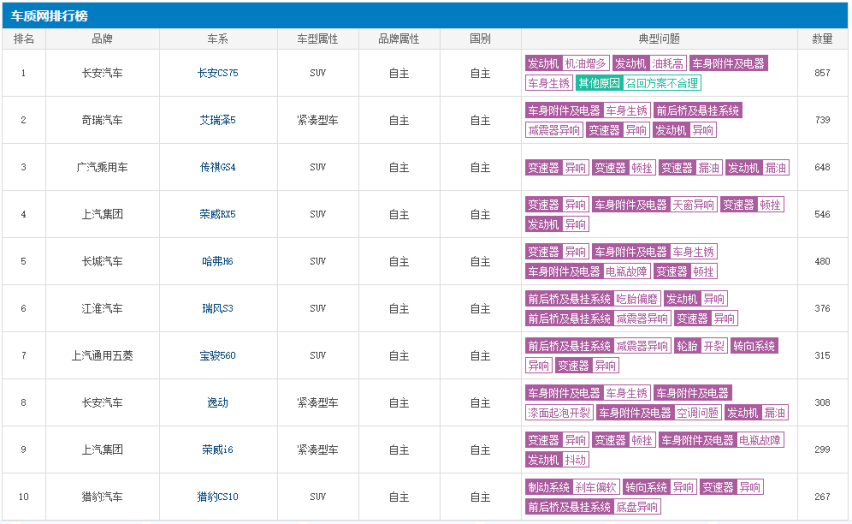This screenshot has width=852, height=524.
Task: Click the 上汽集团 brand in rank 9 row
Action: 102,450
